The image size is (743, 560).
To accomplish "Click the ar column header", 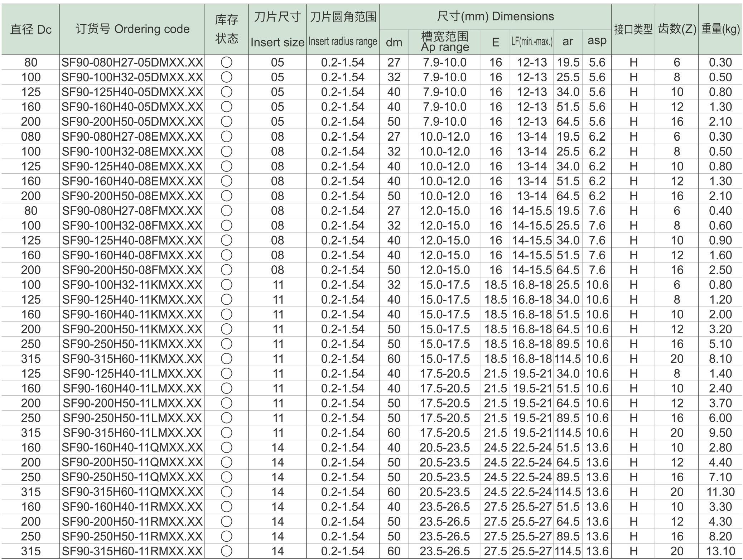I will (x=568, y=42).
